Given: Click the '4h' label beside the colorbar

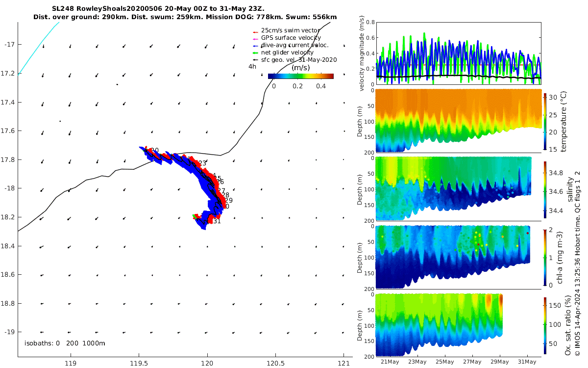Looking at the screenshot, I should [252, 66].
